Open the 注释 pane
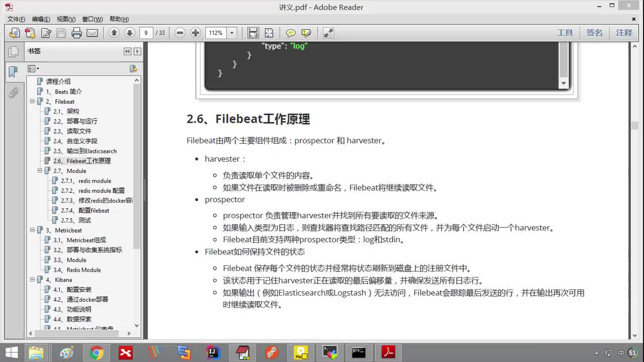The image size is (644, 362). 624,33
